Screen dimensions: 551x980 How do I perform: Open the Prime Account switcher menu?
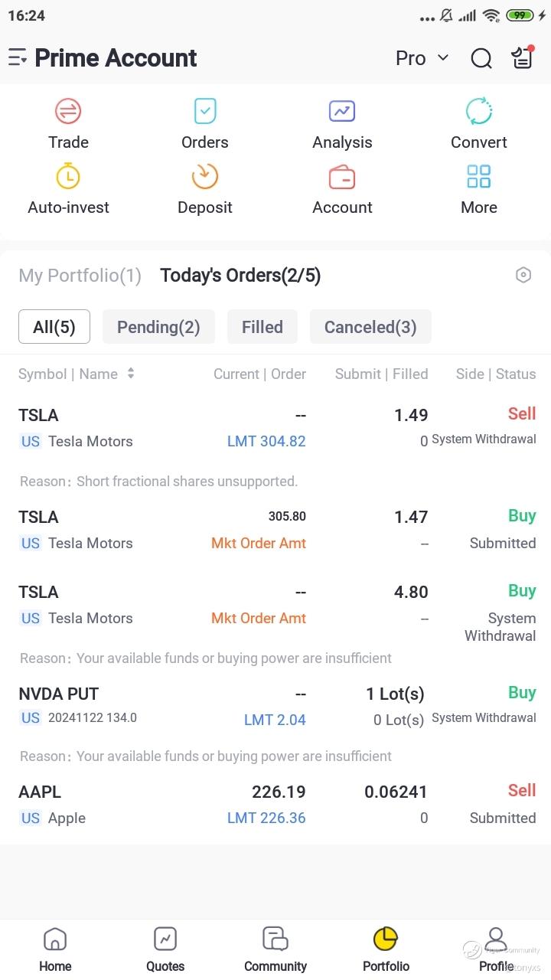coord(18,58)
